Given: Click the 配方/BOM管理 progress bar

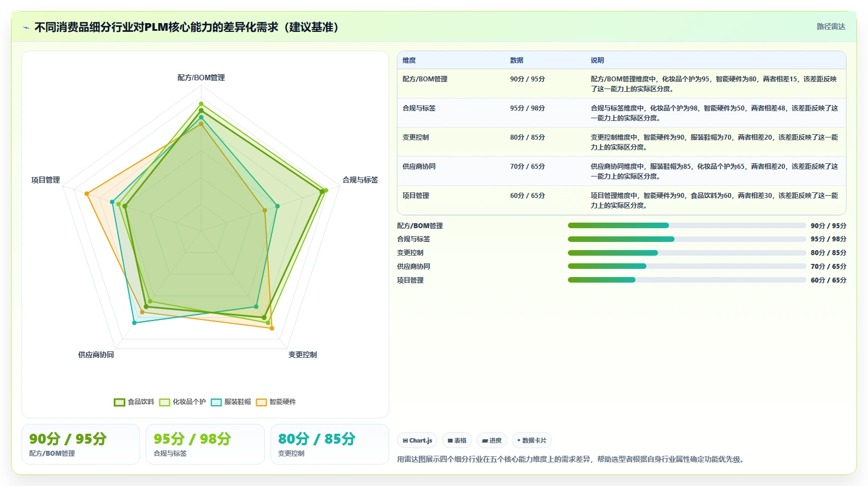Looking at the screenshot, I should (x=687, y=225).
